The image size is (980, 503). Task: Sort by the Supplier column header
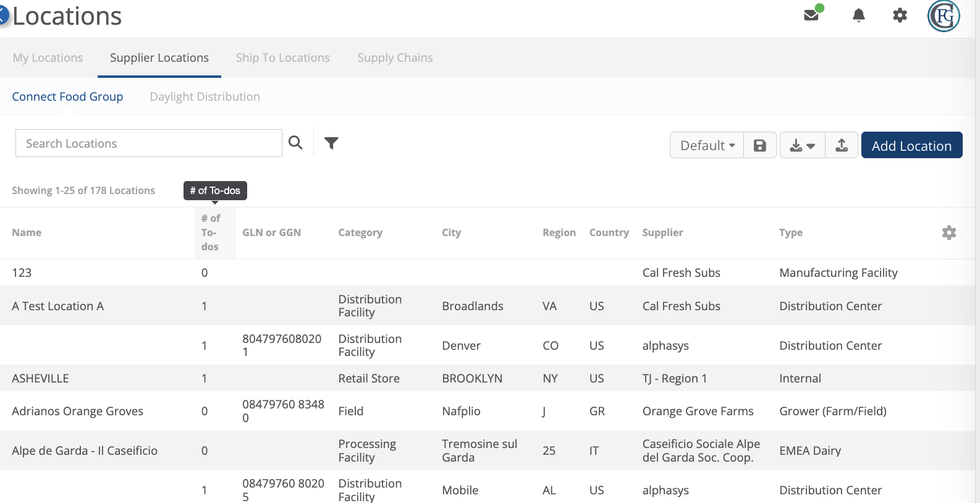coord(662,232)
